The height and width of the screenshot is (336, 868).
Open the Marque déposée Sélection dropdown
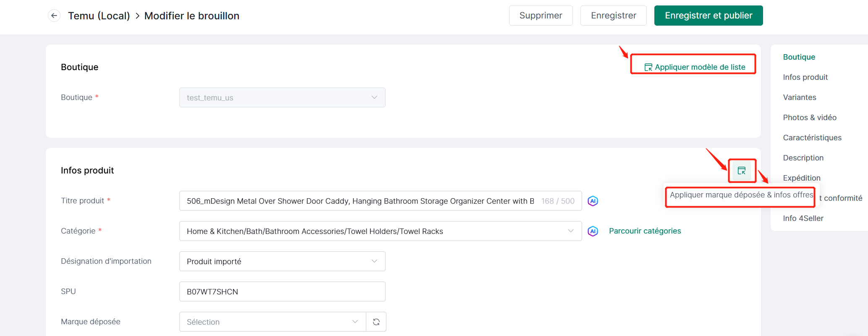(x=273, y=322)
